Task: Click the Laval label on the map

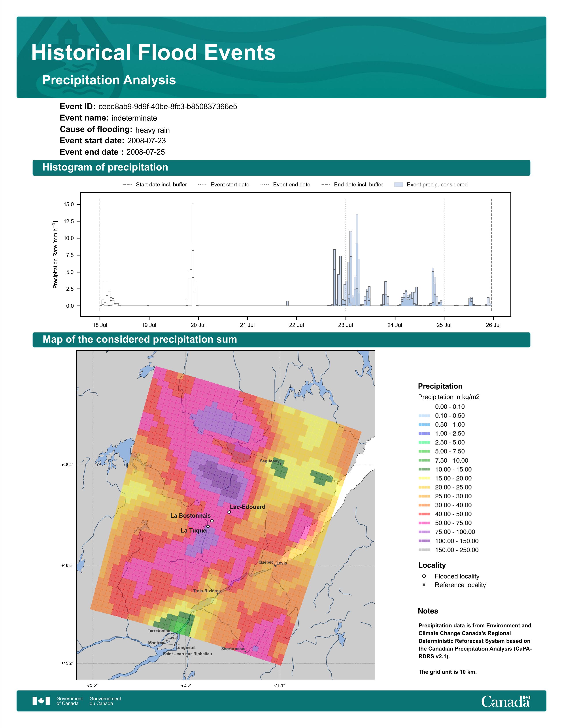Action: click(x=172, y=638)
